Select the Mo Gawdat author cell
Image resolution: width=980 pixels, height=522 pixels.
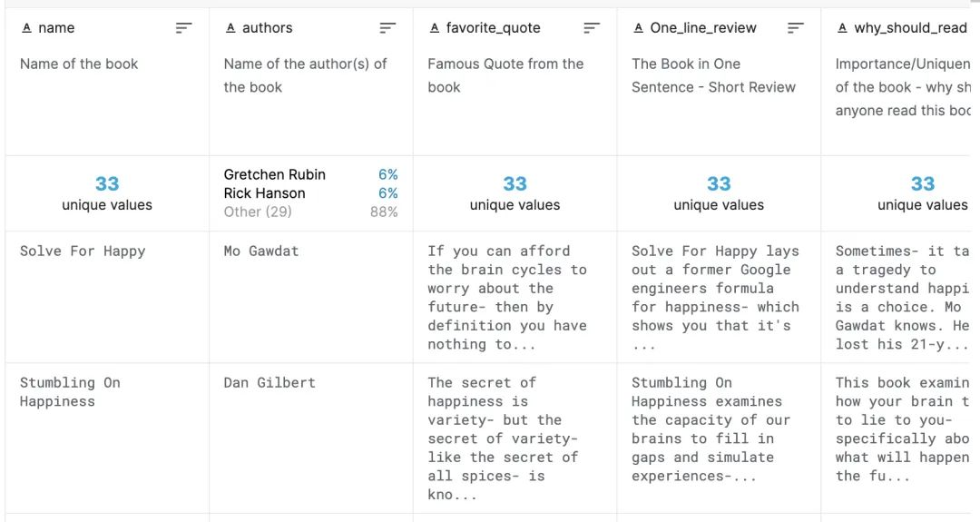(x=261, y=251)
